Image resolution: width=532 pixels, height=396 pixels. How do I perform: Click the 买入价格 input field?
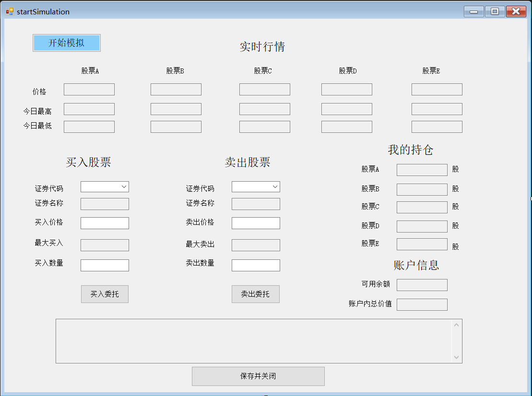click(105, 223)
